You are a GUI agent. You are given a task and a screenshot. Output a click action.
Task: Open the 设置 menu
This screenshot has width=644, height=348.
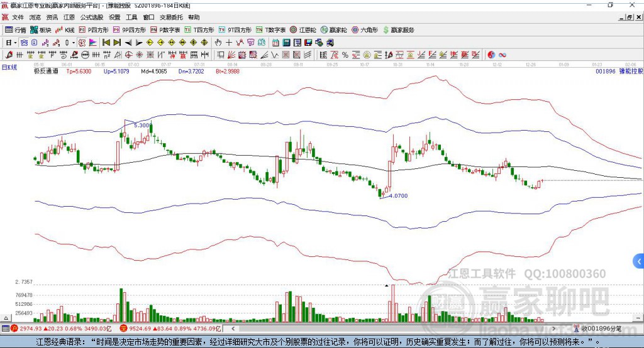pos(114,17)
